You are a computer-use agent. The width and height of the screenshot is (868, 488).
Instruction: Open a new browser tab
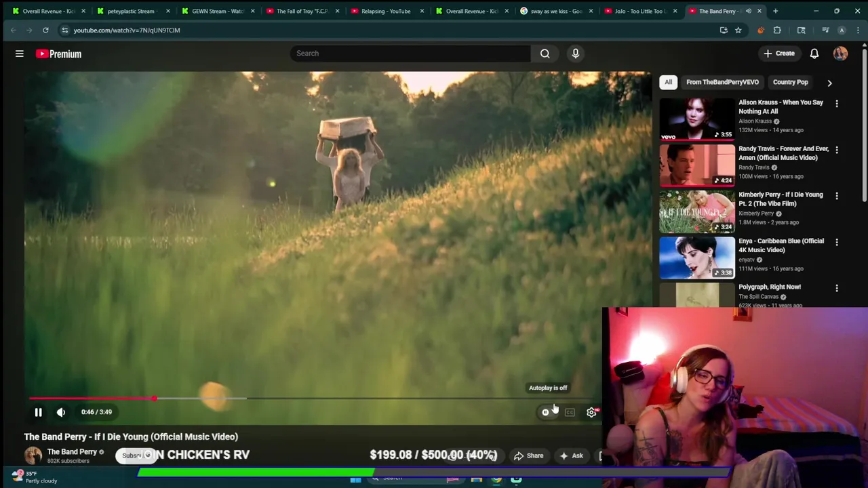[x=775, y=11]
